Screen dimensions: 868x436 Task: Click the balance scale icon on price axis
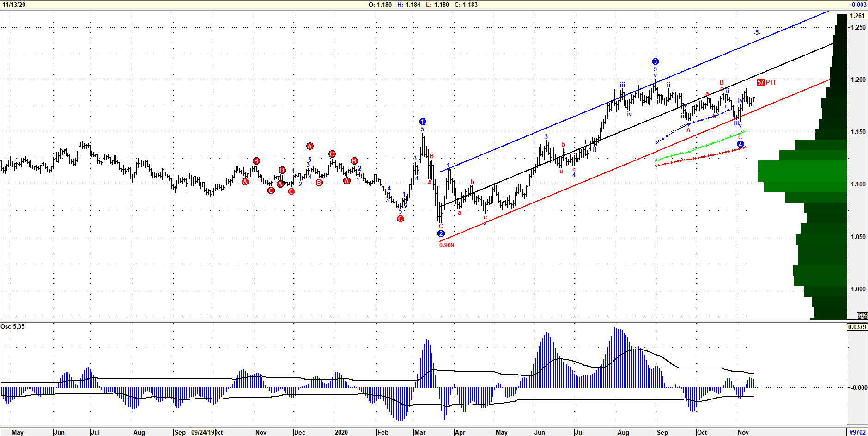862,316
